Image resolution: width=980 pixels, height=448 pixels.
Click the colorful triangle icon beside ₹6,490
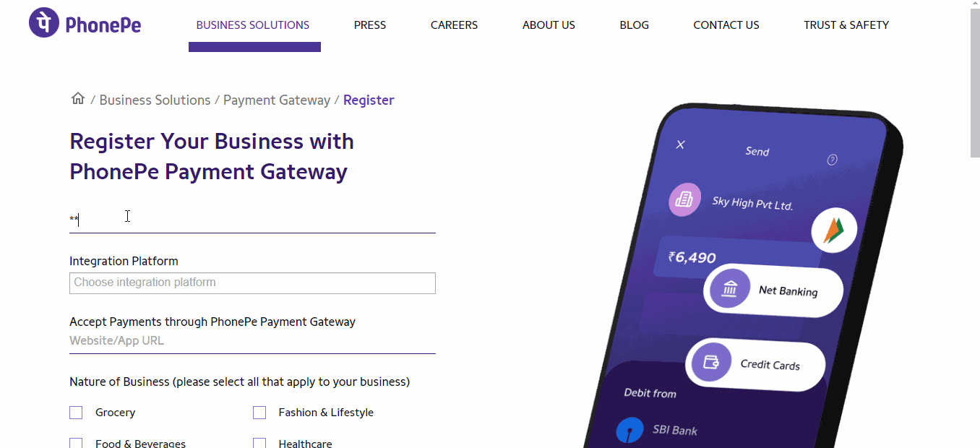click(833, 230)
